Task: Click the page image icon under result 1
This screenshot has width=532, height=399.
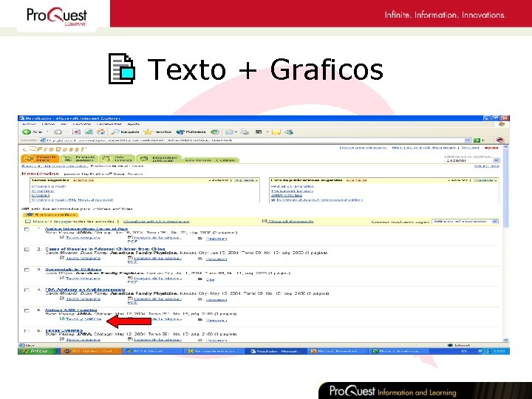Action: (x=130, y=237)
